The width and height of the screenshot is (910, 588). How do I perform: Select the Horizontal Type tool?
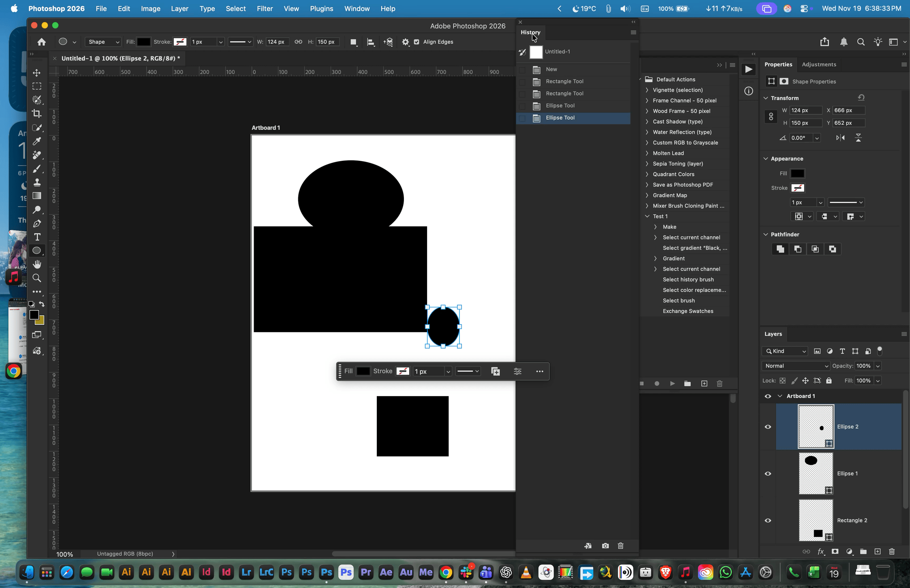click(x=37, y=237)
